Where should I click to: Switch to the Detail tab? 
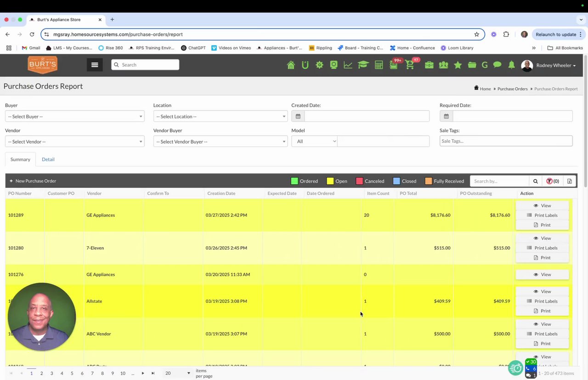48,159
